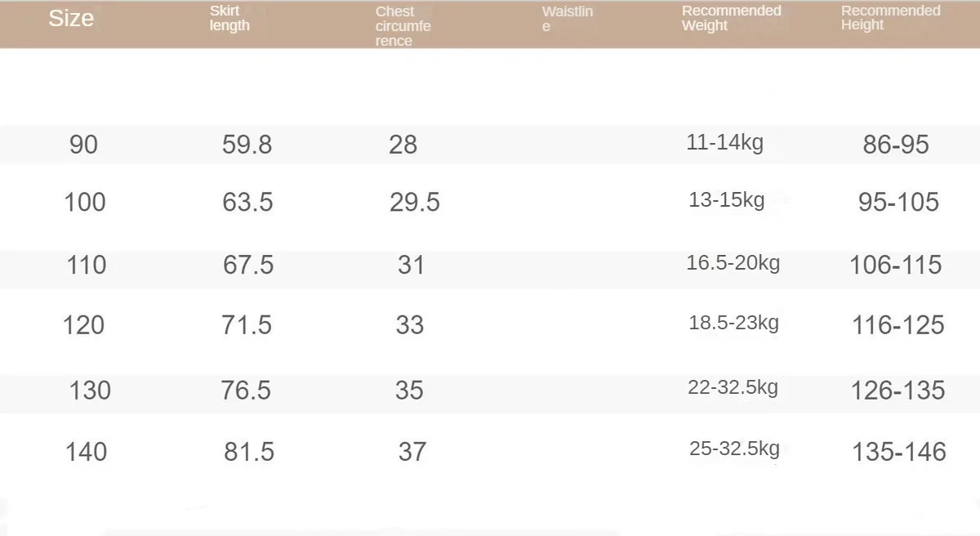The width and height of the screenshot is (980, 536).
Task: Click the Size column header
Action: pyautogui.click(x=71, y=19)
